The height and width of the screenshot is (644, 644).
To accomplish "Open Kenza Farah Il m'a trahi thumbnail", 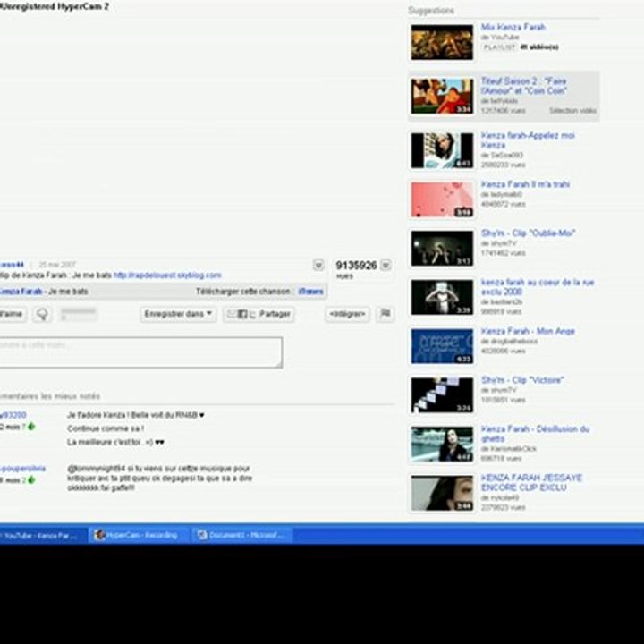I will 442,199.
